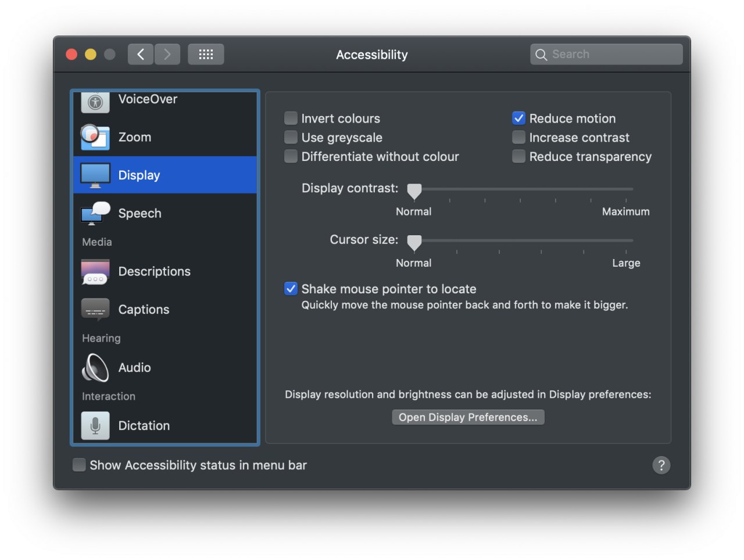Screen dimensions: 744x560
Task: Click the Speech bubble icon
Action: pos(95,213)
